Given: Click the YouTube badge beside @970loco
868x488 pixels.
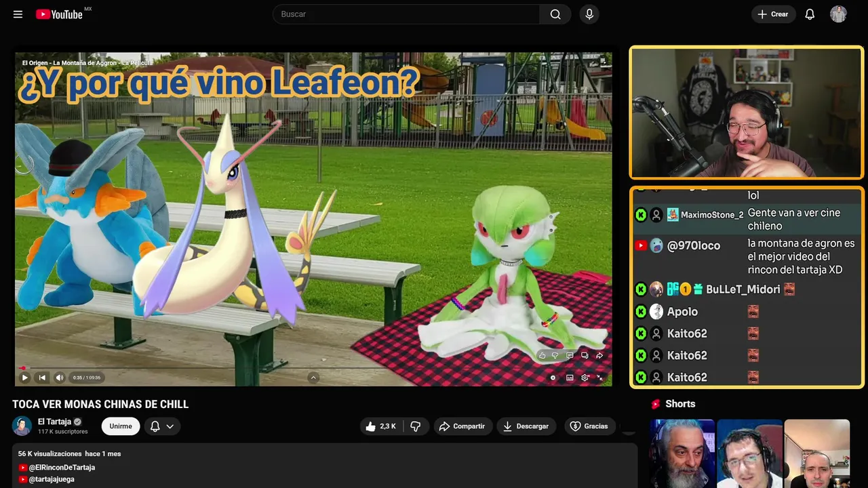Looking at the screenshot, I should click(641, 245).
